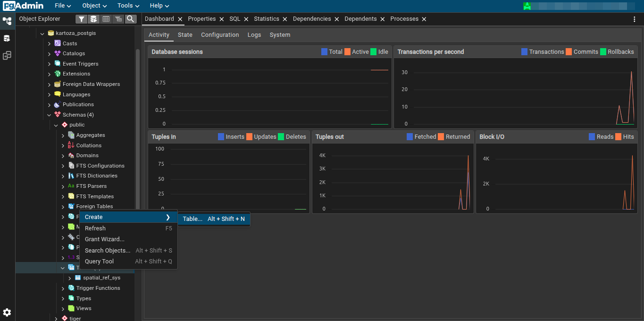Select the spatial_ref_sys table item
This screenshot has height=321, width=644.
click(x=101, y=278)
